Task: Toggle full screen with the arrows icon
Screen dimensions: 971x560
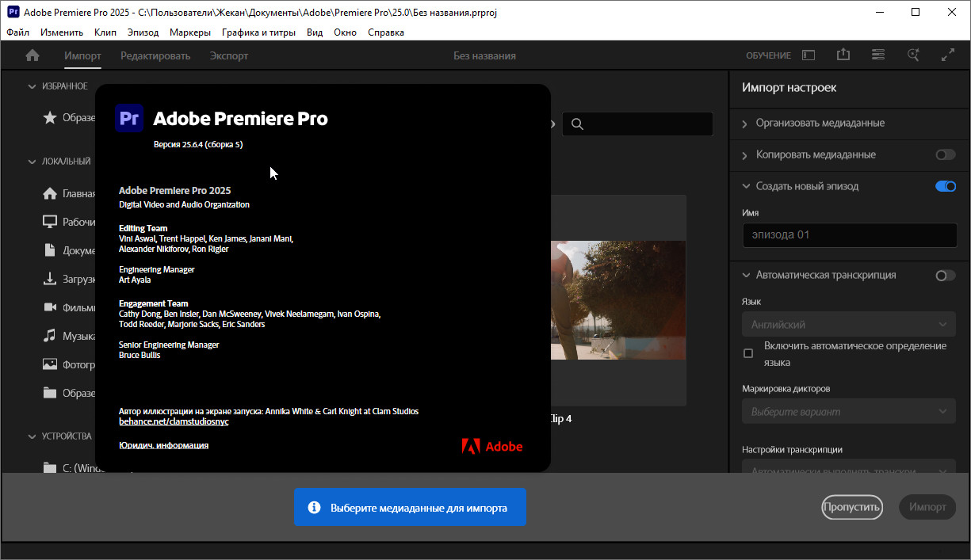Action: 947,55
